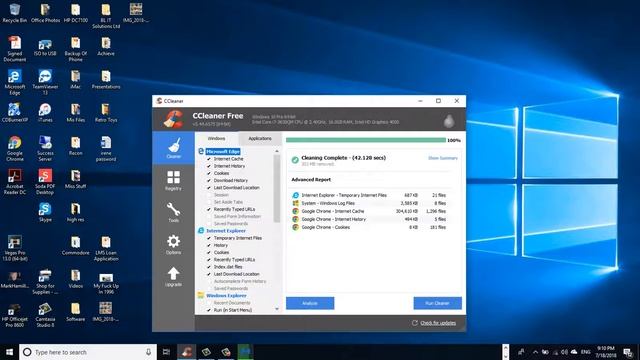Select the Skype desktop shortcut
640x360 pixels.
click(45, 212)
